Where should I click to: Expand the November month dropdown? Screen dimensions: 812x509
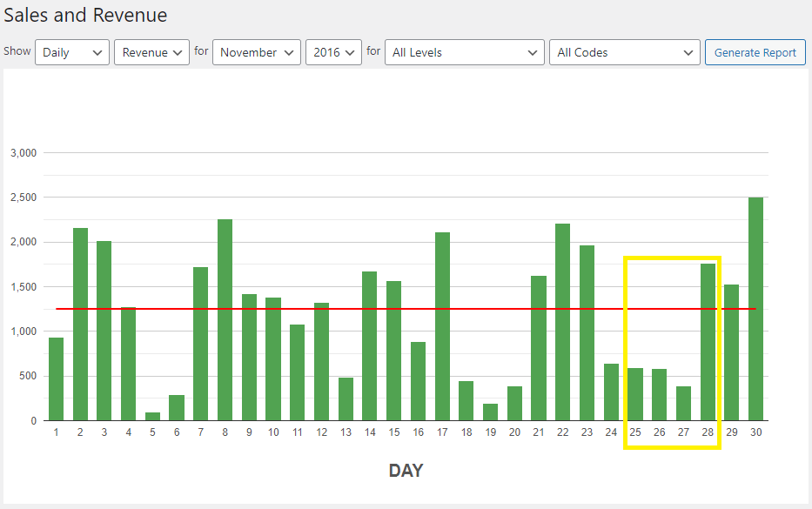[257, 52]
